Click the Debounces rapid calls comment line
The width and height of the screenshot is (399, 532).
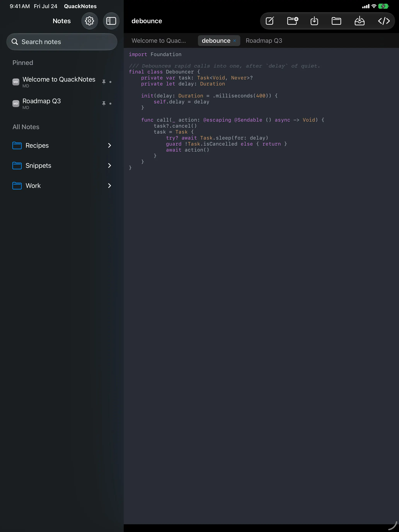(224, 66)
